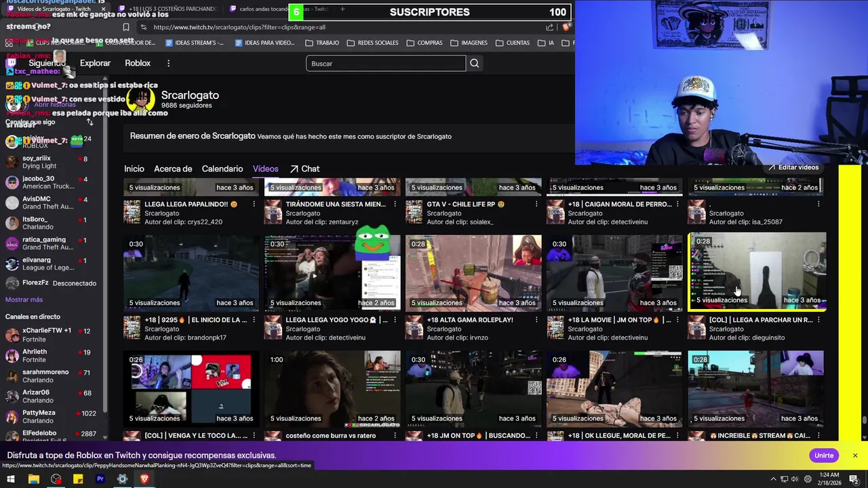The width and height of the screenshot is (868, 488).
Task: Open the IMAGENES bookmarks folder
Action: point(469,43)
